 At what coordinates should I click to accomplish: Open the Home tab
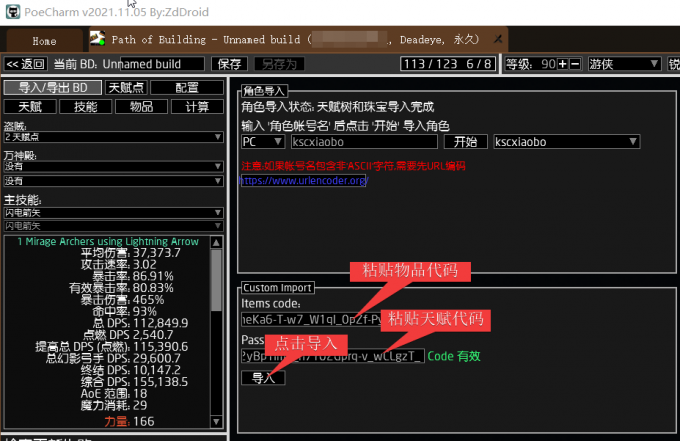click(x=44, y=41)
